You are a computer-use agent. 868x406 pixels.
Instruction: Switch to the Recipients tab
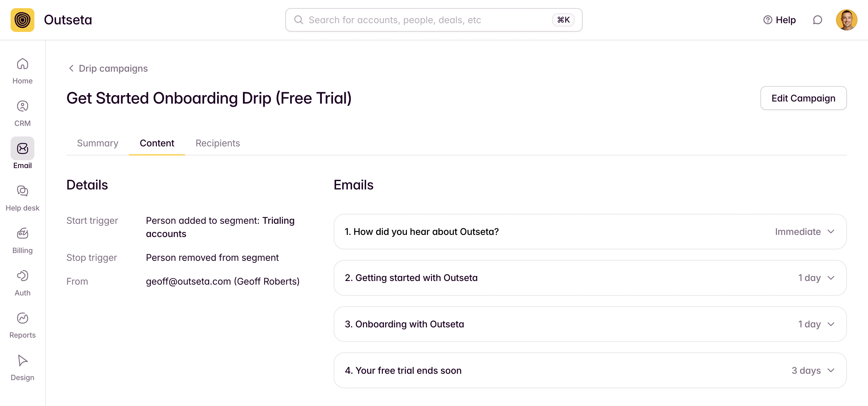(217, 143)
